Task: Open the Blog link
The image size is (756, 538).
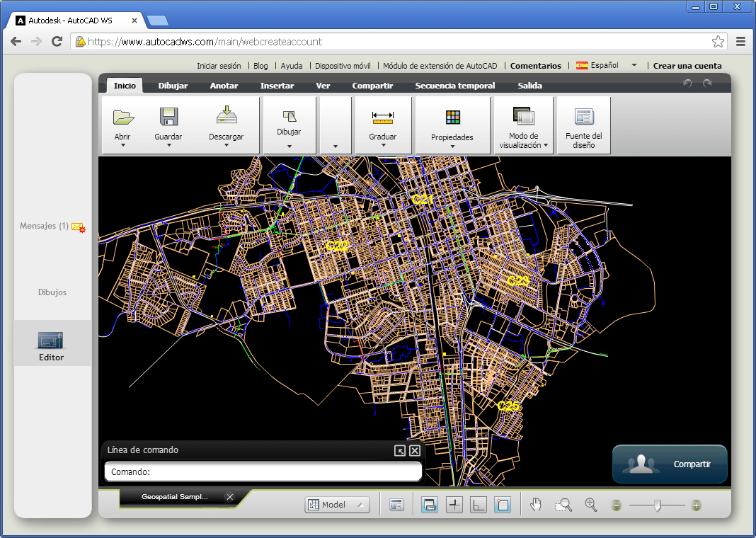Action: point(260,66)
